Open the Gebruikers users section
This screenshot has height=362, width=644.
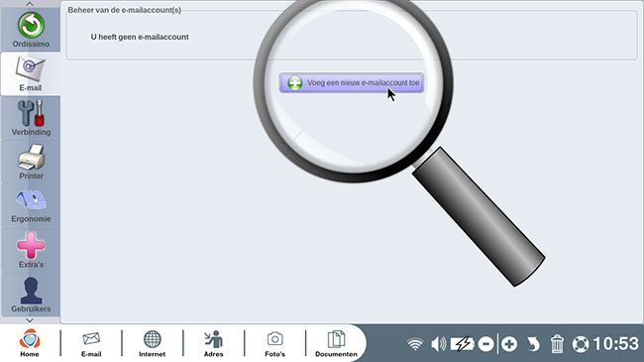[31, 295]
